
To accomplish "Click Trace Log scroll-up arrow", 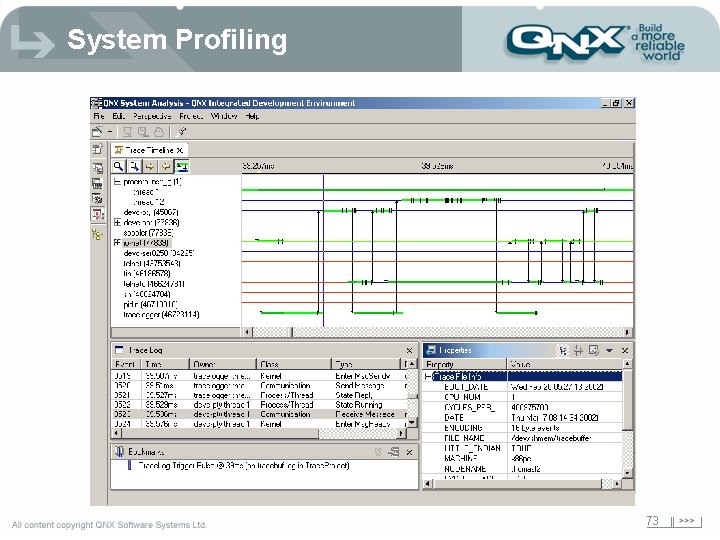I will click(412, 364).
